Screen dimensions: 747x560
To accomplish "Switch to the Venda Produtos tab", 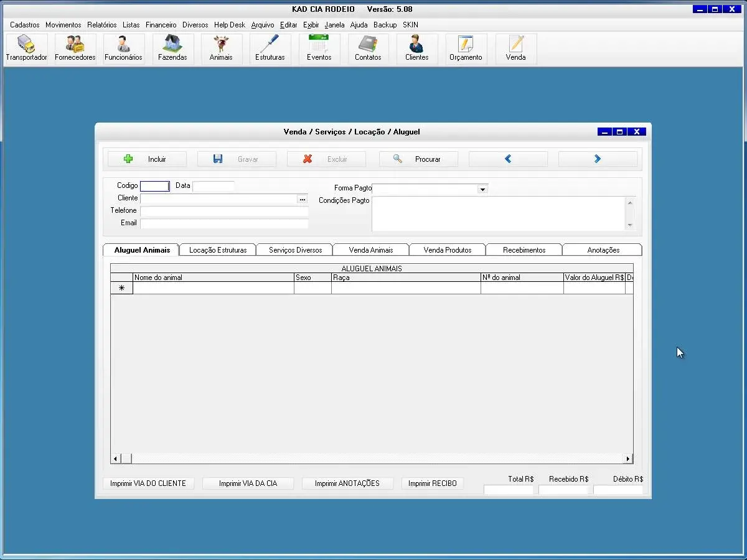I will [447, 250].
